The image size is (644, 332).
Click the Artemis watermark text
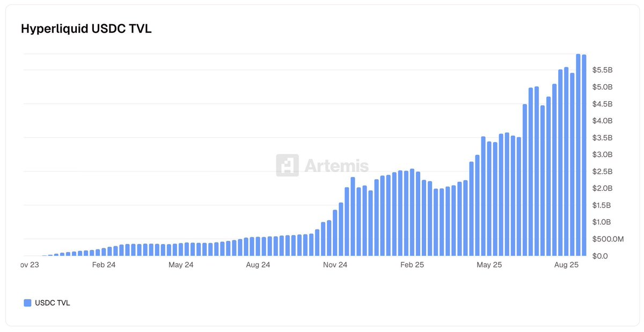pyautogui.click(x=336, y=165)
